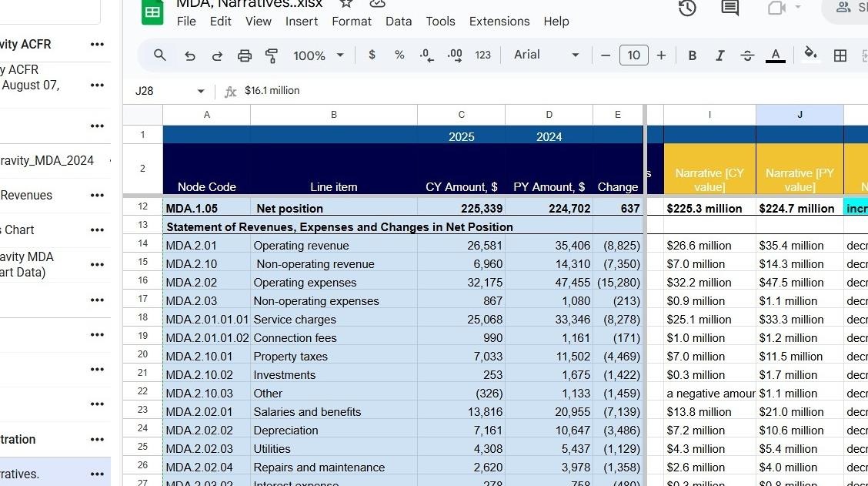The height and width of the screenshot is (486, 868).
Task: Open the Insert menu
Action: [301, 21]
